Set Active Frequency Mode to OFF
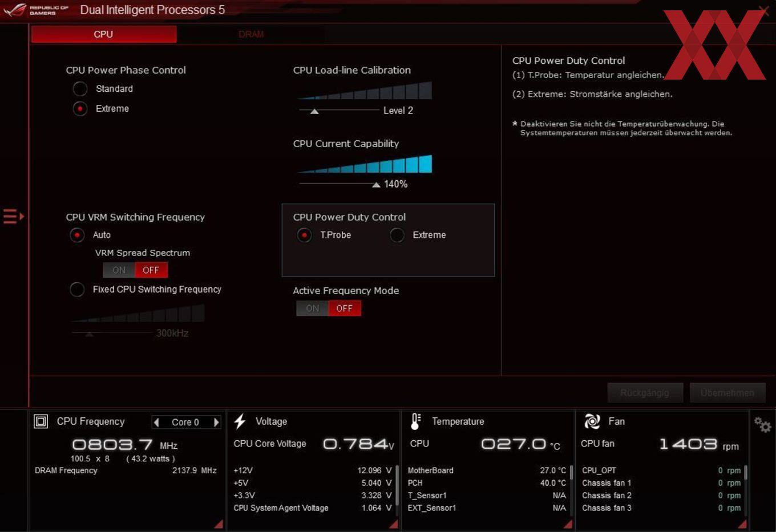 345,308
